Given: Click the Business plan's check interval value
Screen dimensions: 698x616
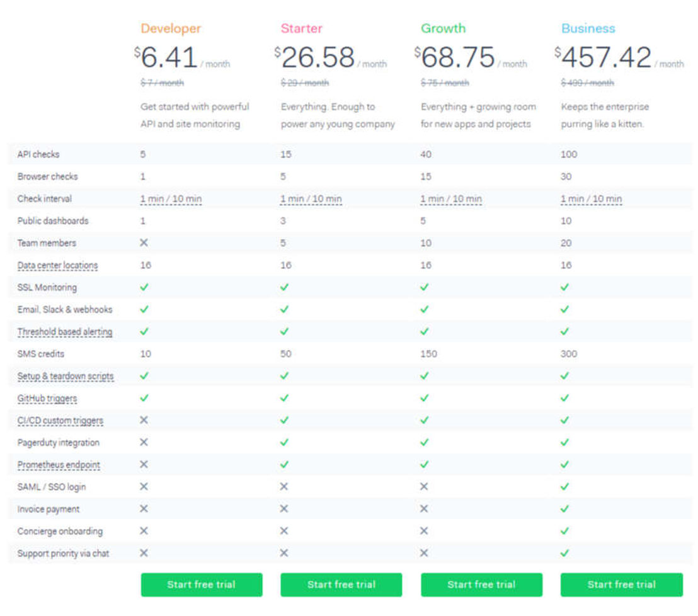Looking at the screenshot, I should point(591,199).
